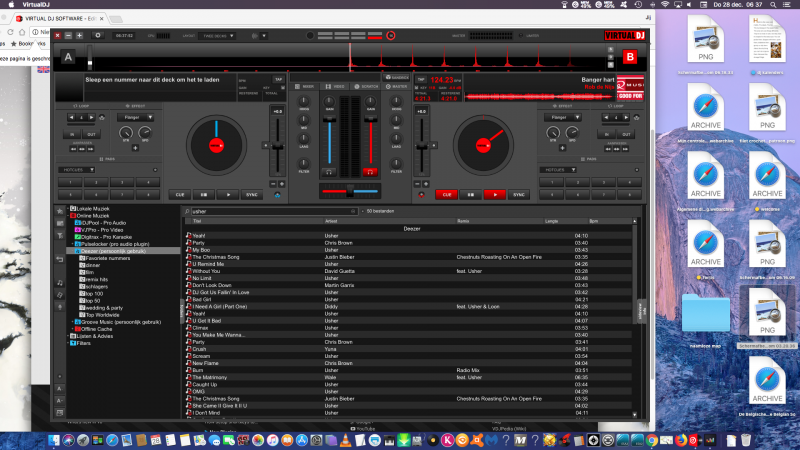The image size is (800, 450).
Task: Click the master record circle icon
Action: click(391, 36)
